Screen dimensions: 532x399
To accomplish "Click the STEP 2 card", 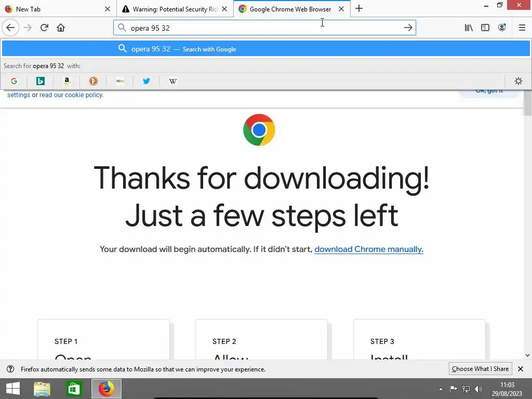I will [x=261, y=339].
